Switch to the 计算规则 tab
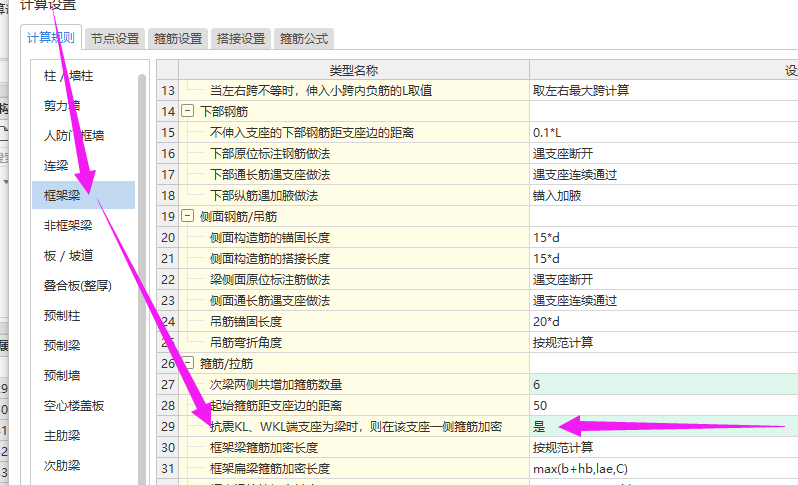The height and width of the screenshot is (485, 798). 51,38
